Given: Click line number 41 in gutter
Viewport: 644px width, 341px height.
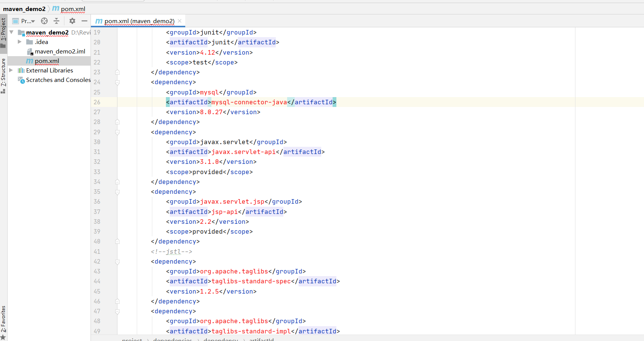Looking at the screenshot, I should (x=97, y=251).
